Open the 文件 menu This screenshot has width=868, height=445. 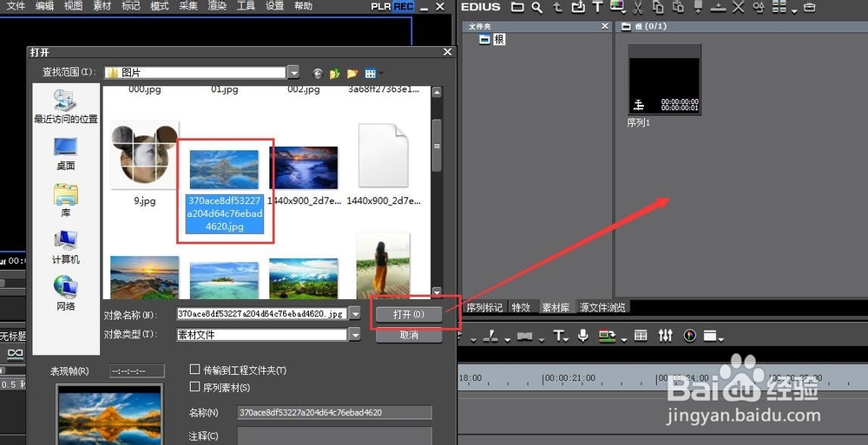click(15, 6)
